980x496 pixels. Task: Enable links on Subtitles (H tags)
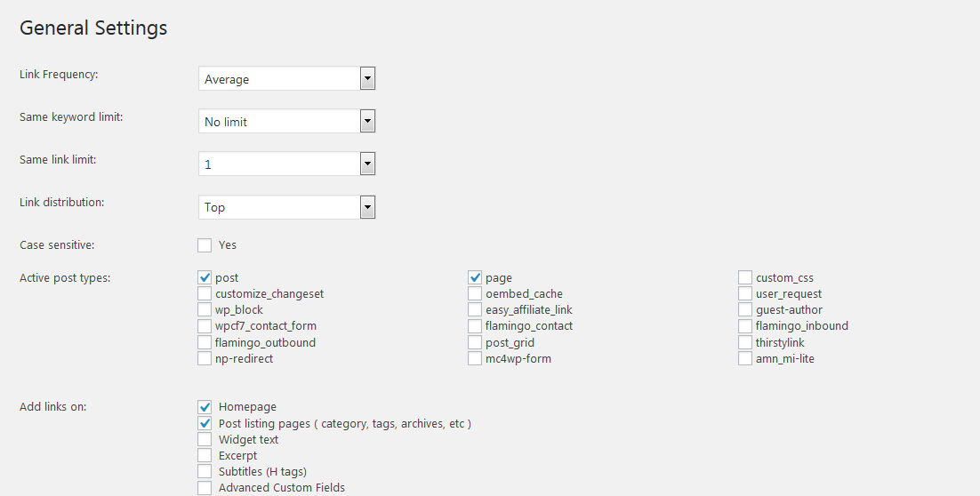(205, 472)
